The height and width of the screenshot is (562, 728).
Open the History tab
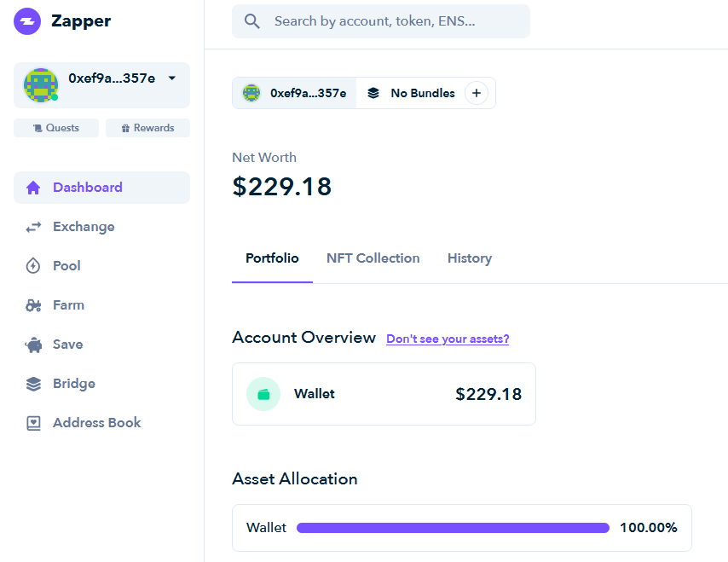(x=469, y=258)
